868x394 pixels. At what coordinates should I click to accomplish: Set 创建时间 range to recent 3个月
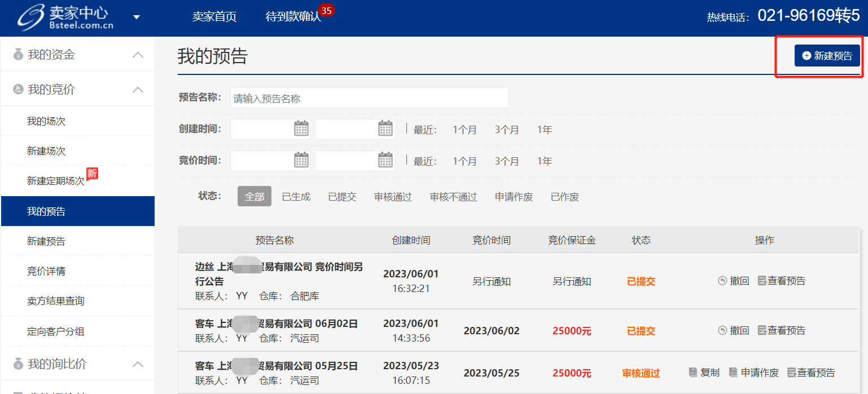tap(507, 130)
